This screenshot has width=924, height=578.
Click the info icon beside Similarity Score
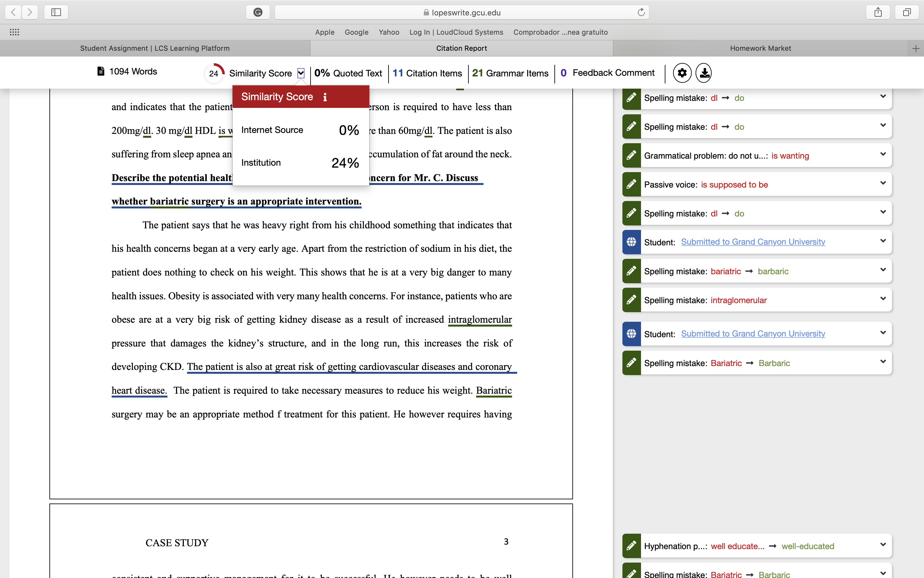coord(325,97)
